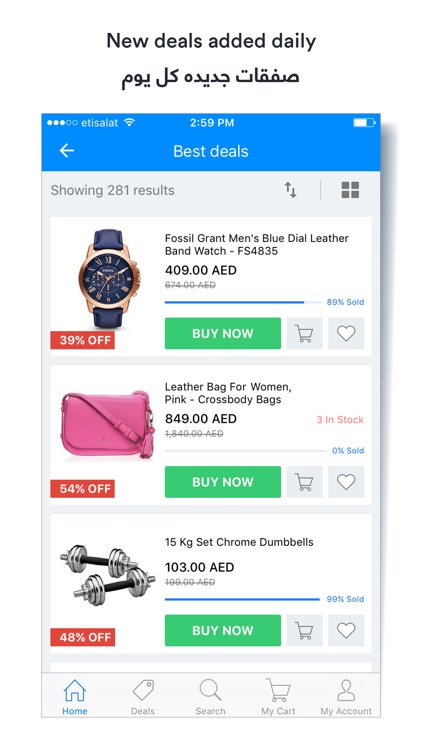Open the My Account tab
The width and height of the screenshot is (422, 750).
click(x=346, y=697)
